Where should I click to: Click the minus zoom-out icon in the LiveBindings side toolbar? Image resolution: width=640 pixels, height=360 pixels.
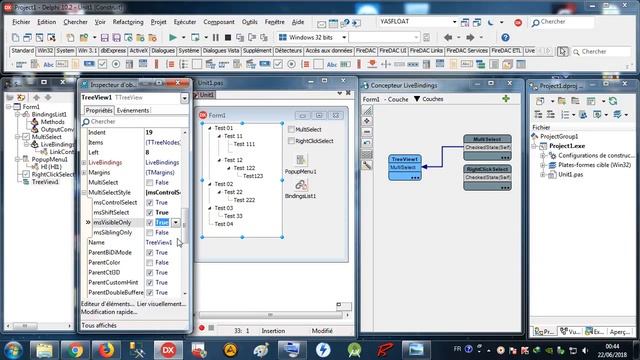pos(367,132)
